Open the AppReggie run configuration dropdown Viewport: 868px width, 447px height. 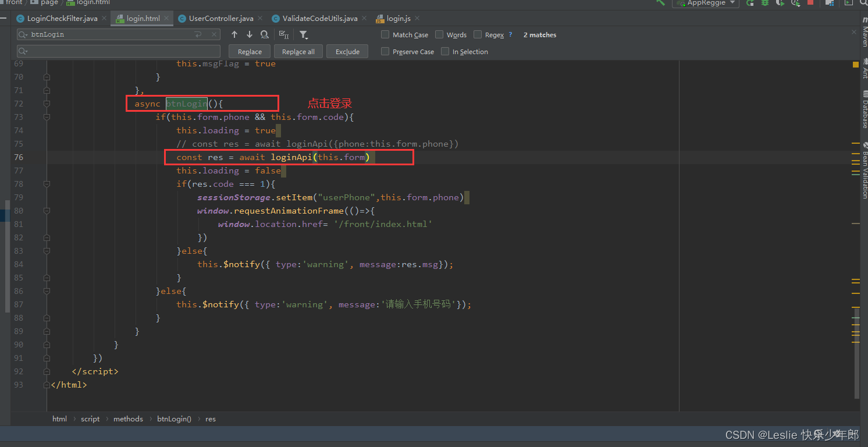(x=705, y=3)
